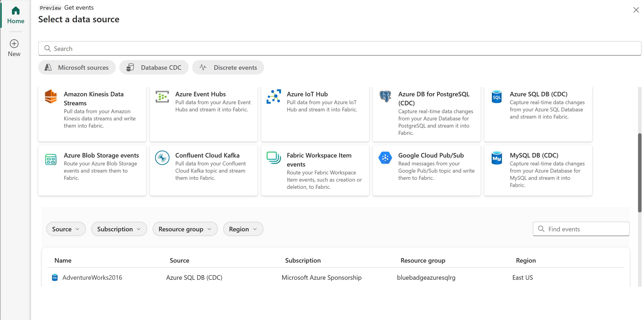Viewport: 644px width, 320px height.
Task: Filter by Microsoft sources
Action: pyautogui.click(x=77, y=67)
